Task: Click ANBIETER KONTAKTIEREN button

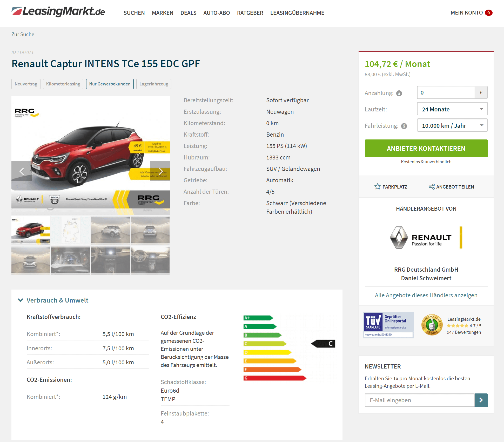Action: (x=426, y=148)
